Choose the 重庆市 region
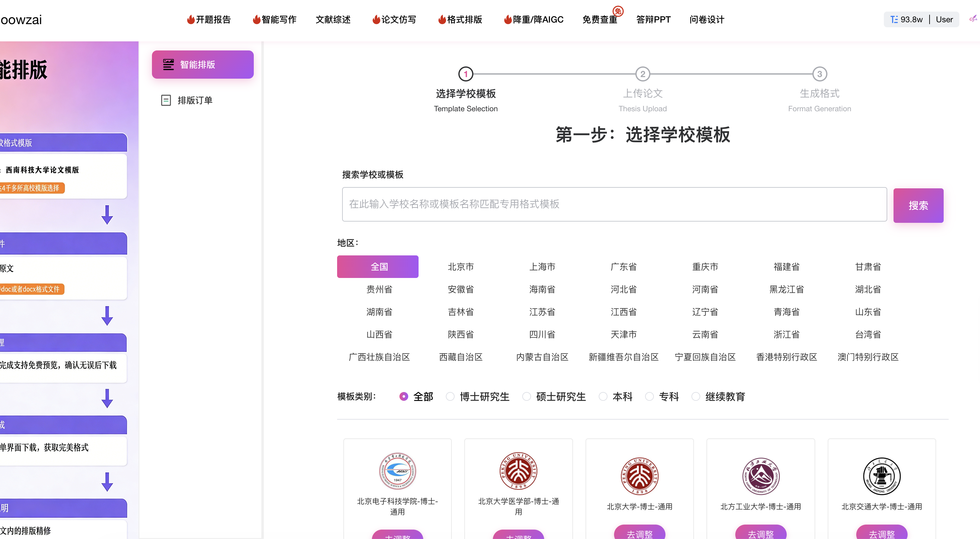The width and height of the screenshot is (980, 539). tap(705, 266)
